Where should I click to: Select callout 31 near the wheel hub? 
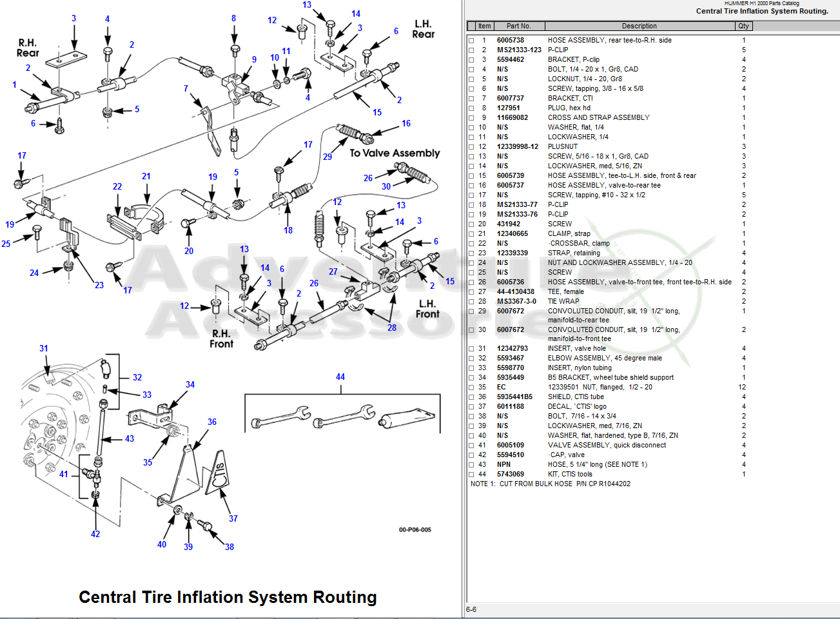44,349
